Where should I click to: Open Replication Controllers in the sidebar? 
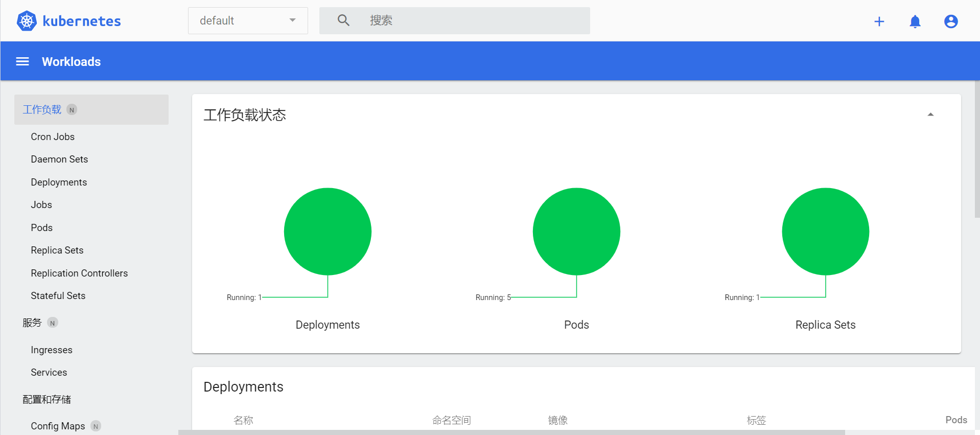(79, 273)
